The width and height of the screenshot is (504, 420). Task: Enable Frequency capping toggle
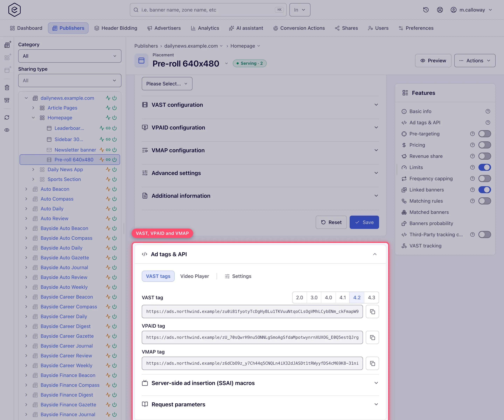[x=485, y=178]
